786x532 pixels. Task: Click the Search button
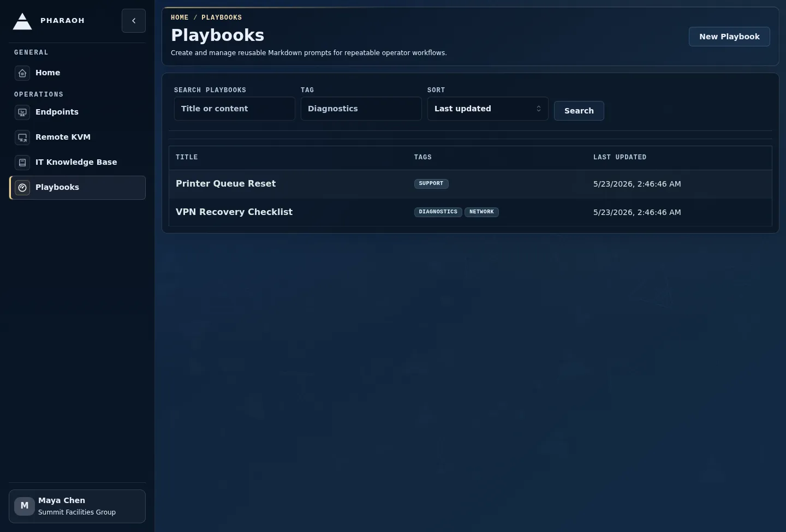coord(579,111)
